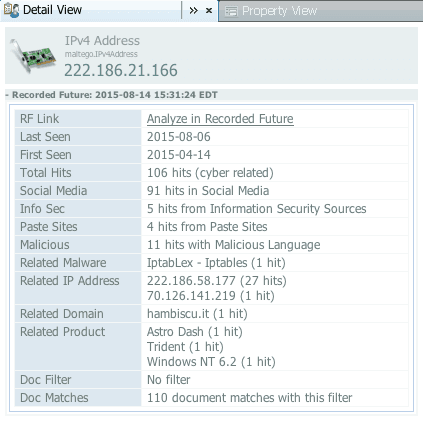This screenshot has height=421, width=423.
Task: Close the Detail View panel
Action: click(209, 11)
